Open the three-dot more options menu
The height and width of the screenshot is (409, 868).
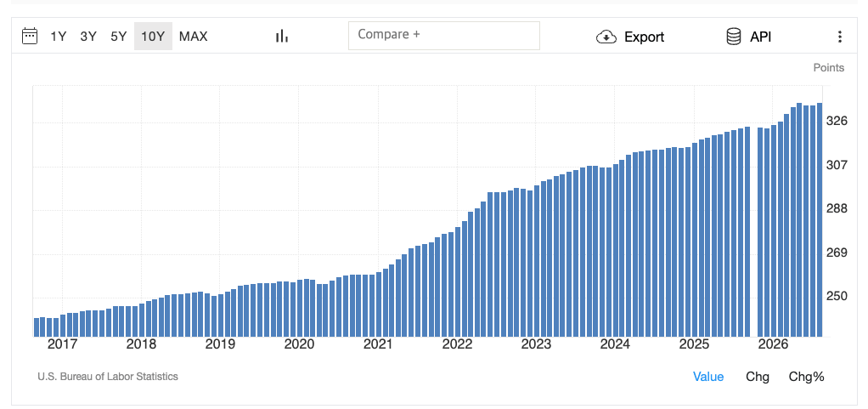[840, 37]
